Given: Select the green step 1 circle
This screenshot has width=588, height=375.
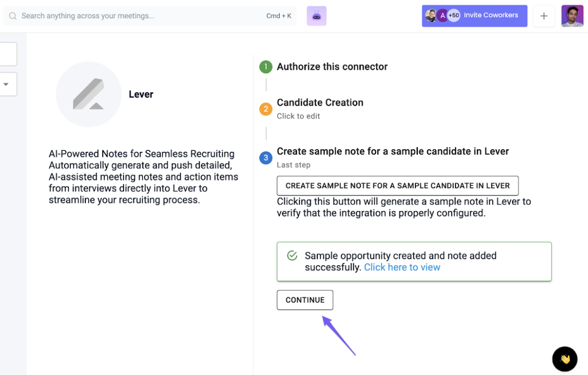Looking at the screenshot, I should coord(266,67).
